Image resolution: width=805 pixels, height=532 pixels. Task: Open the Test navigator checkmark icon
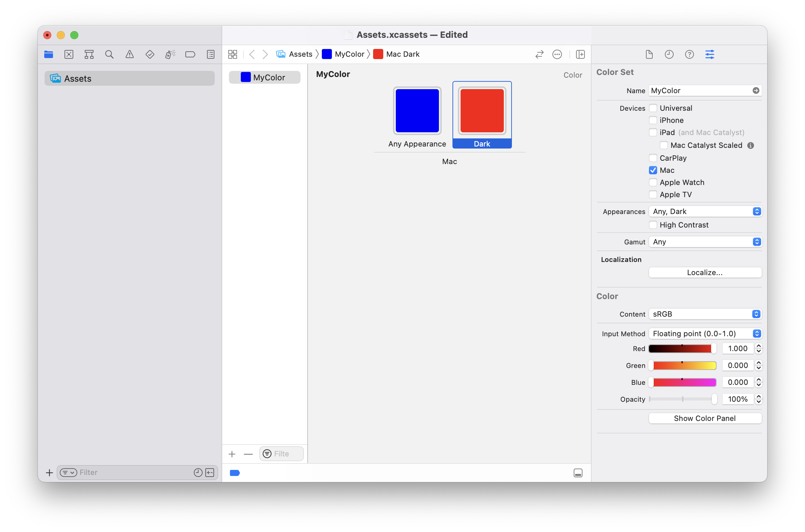pyautogui.click(x=150, y=54)
